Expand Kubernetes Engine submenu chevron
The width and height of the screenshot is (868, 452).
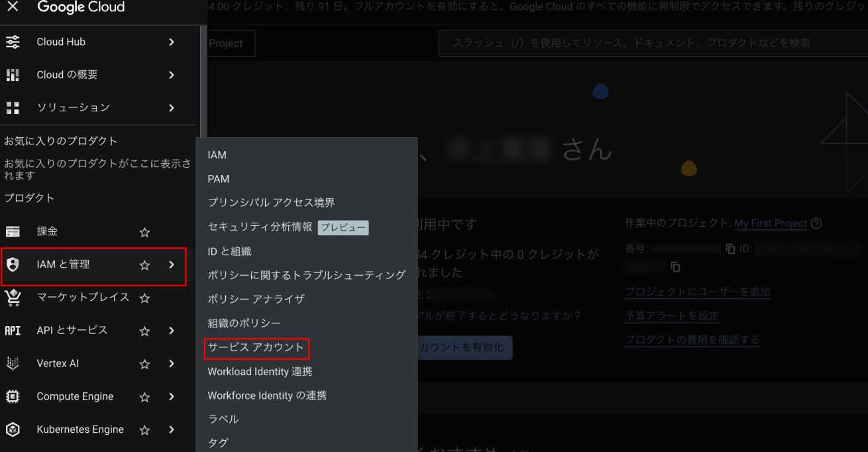[172, 429]
